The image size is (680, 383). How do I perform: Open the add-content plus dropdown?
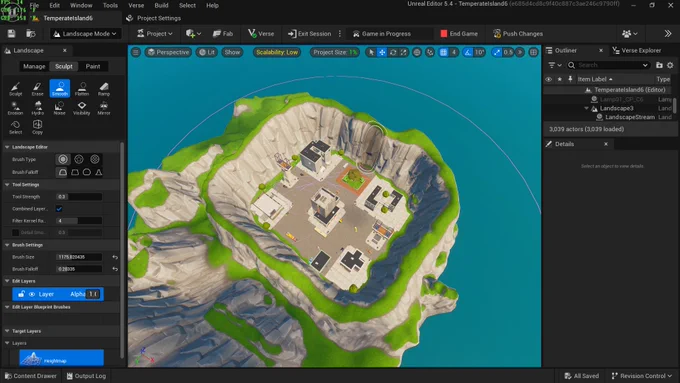pos(193,33)
